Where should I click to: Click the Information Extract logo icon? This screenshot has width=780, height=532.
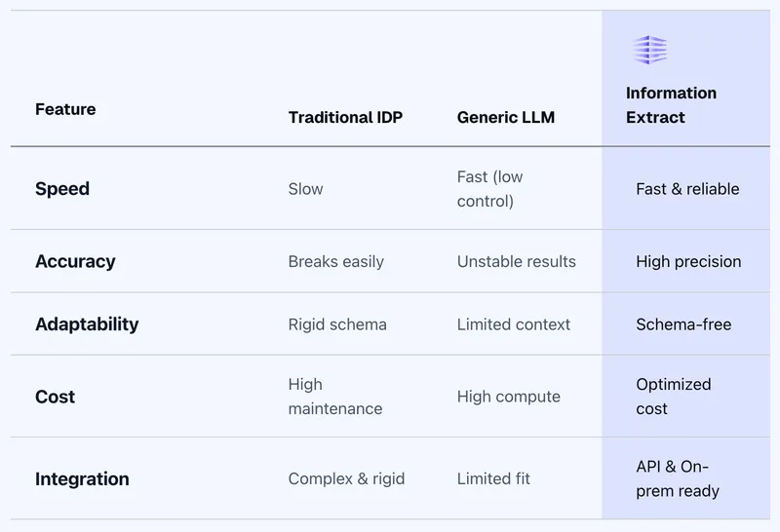pyautogui.click(x=649, y=50)
